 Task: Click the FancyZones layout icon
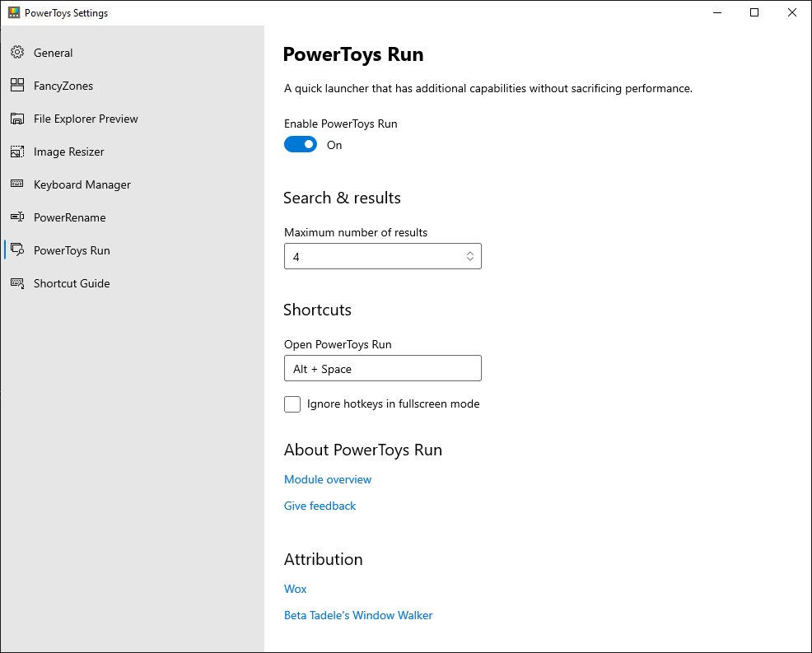17,86
